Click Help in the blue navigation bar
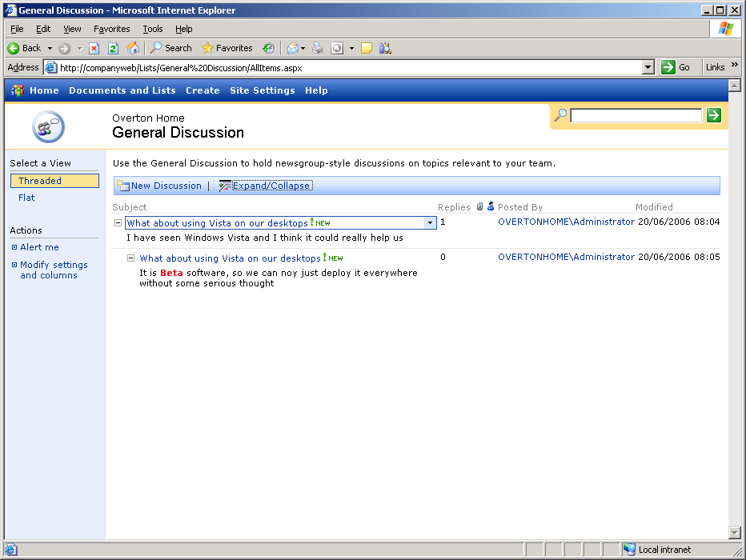This screenshot has width=746, height=560. click(316, 90)
